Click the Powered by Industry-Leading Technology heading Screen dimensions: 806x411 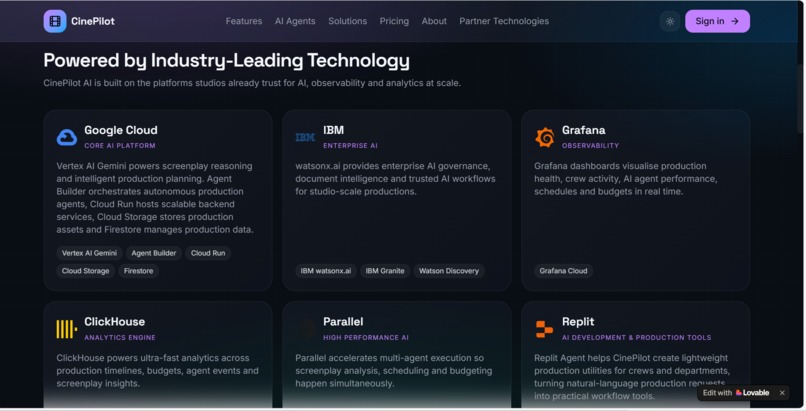226,61
